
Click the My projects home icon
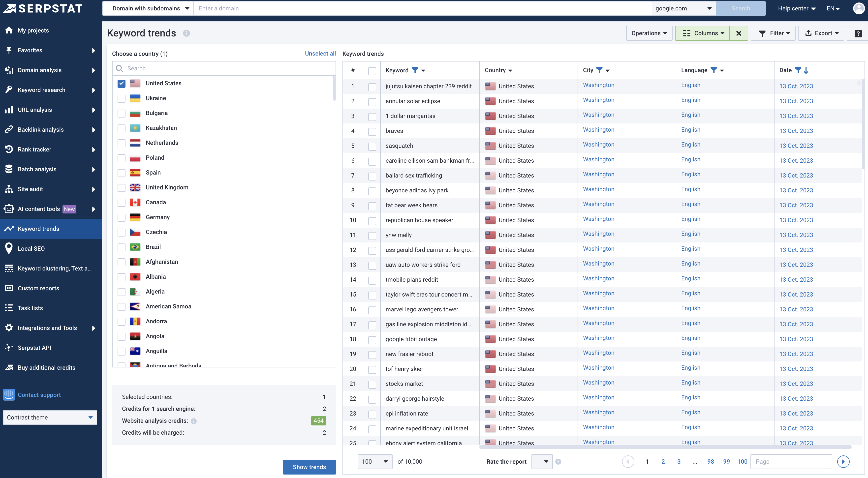pyautogui.click(x=9, y=30)
